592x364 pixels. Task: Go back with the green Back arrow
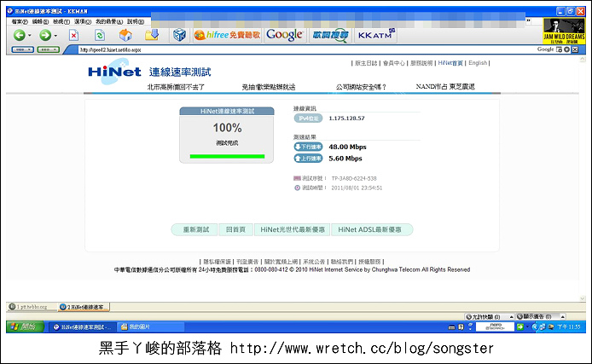coord(20,36)
